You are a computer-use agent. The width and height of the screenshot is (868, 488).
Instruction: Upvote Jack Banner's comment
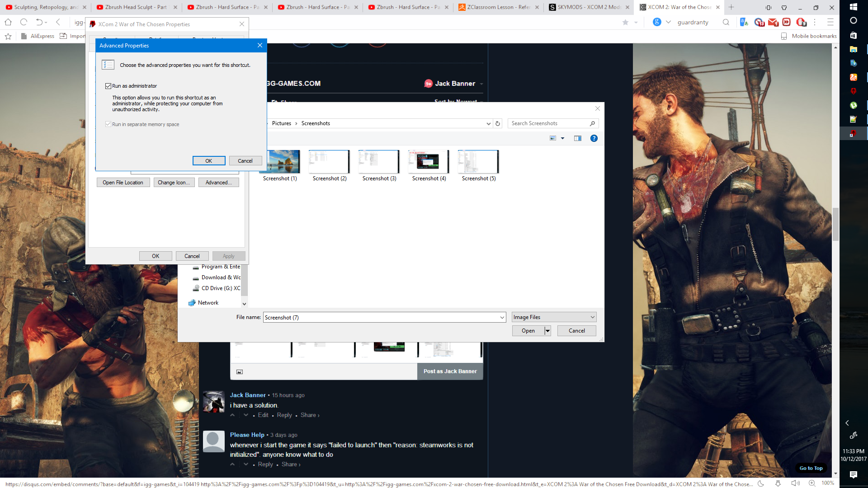pyautogui.click(x=232, y=415)
